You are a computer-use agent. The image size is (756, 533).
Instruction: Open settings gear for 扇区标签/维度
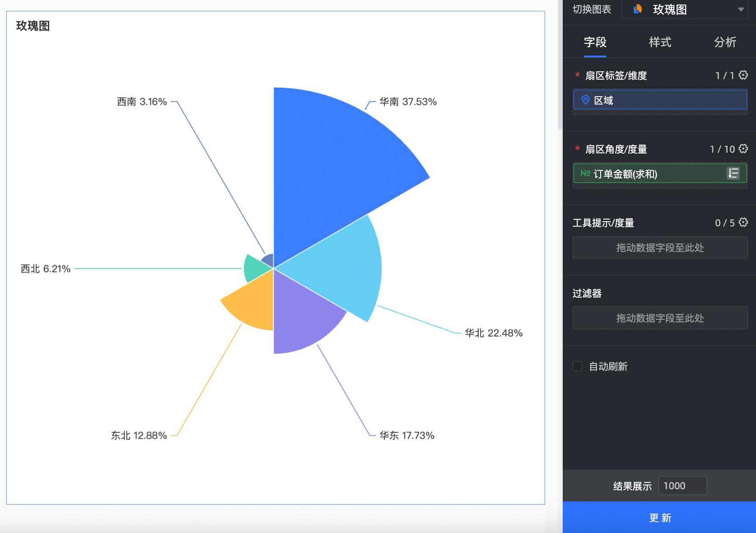(743, 75)
